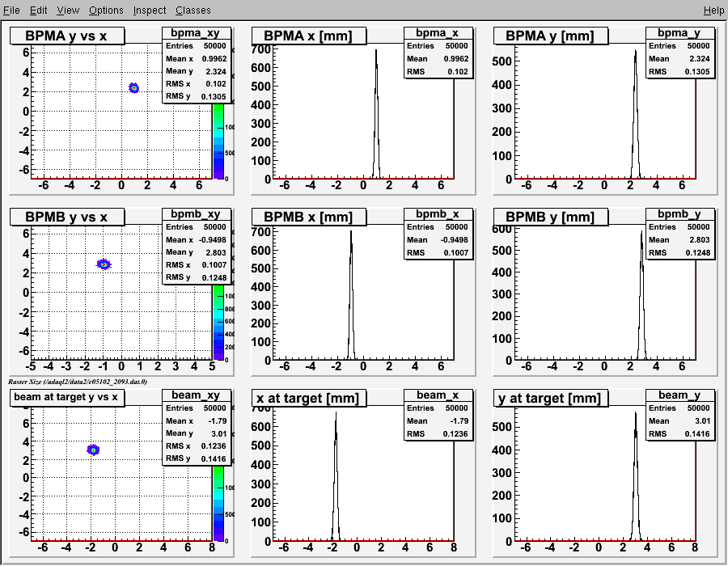
Task: Click the bpmb_xy statistics box header
Action: tap(197, 214)
